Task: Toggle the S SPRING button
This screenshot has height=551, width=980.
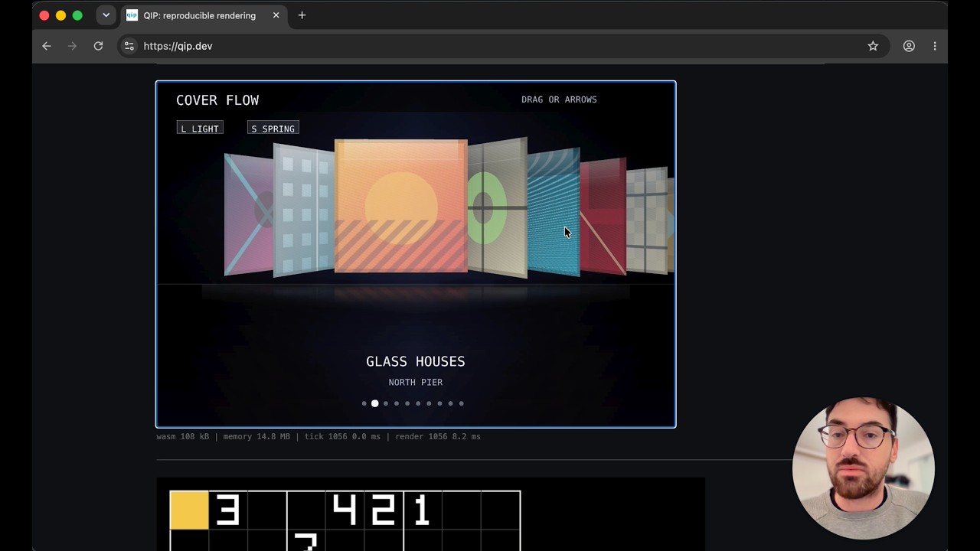Action: (x=273, y=129)
